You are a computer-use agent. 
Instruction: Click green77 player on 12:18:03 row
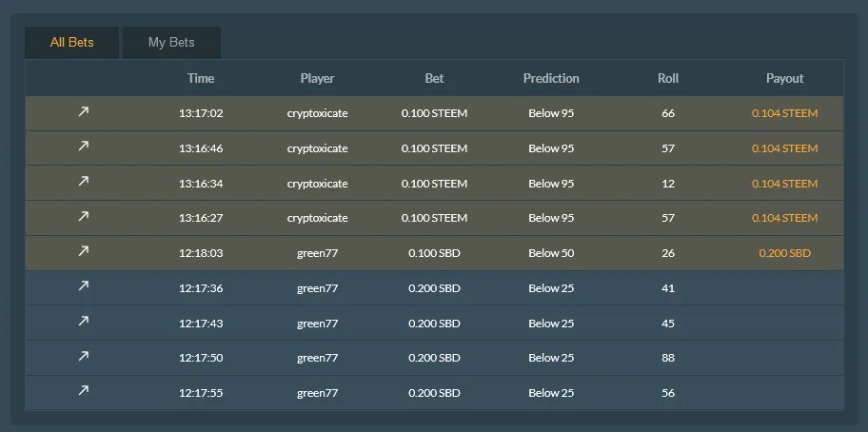317,253
